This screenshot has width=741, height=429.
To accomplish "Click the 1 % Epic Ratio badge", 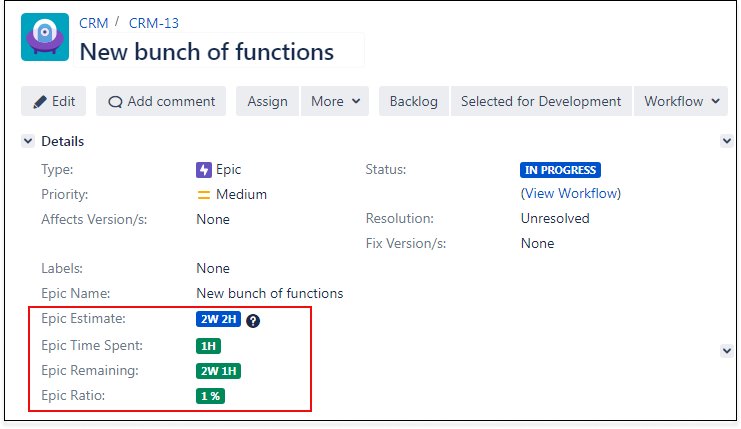I will tap(210, 396).
